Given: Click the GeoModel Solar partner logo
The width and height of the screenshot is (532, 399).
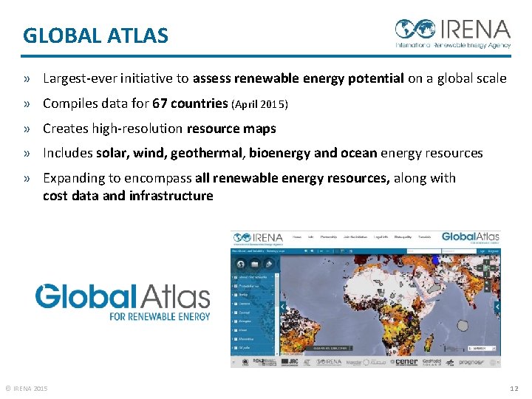Looking at the screenshot, I should pos(432,362).
